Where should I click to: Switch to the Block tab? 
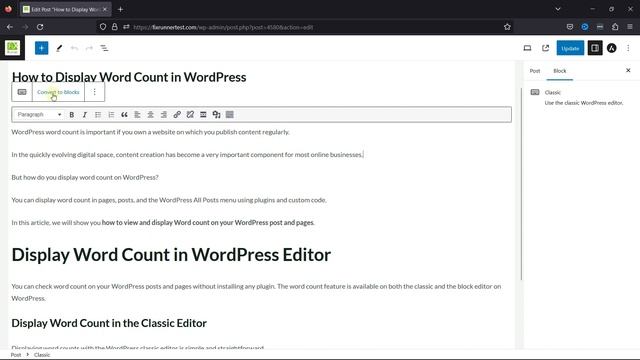[560, 71]
